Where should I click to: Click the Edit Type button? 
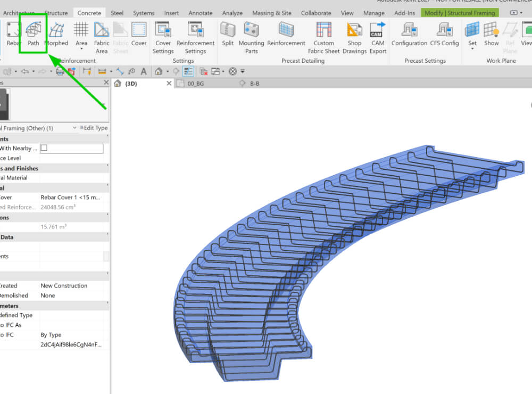[94, 128]
